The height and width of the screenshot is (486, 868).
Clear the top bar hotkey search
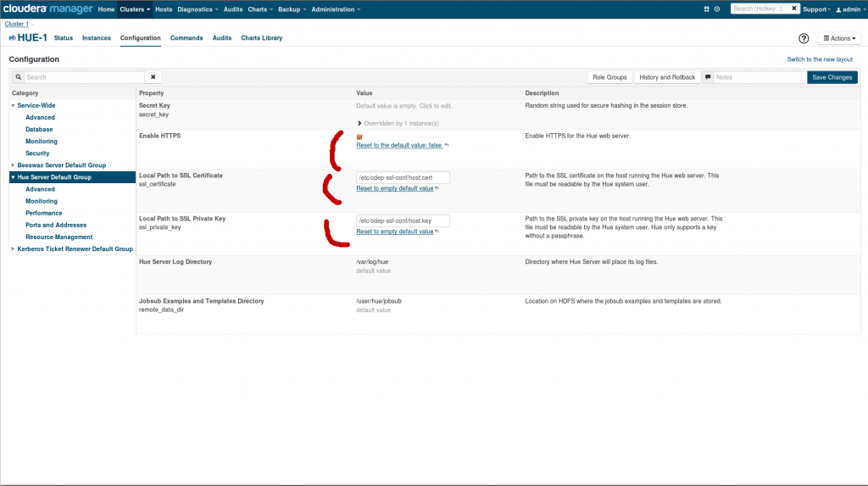click(x=793, y=8)
